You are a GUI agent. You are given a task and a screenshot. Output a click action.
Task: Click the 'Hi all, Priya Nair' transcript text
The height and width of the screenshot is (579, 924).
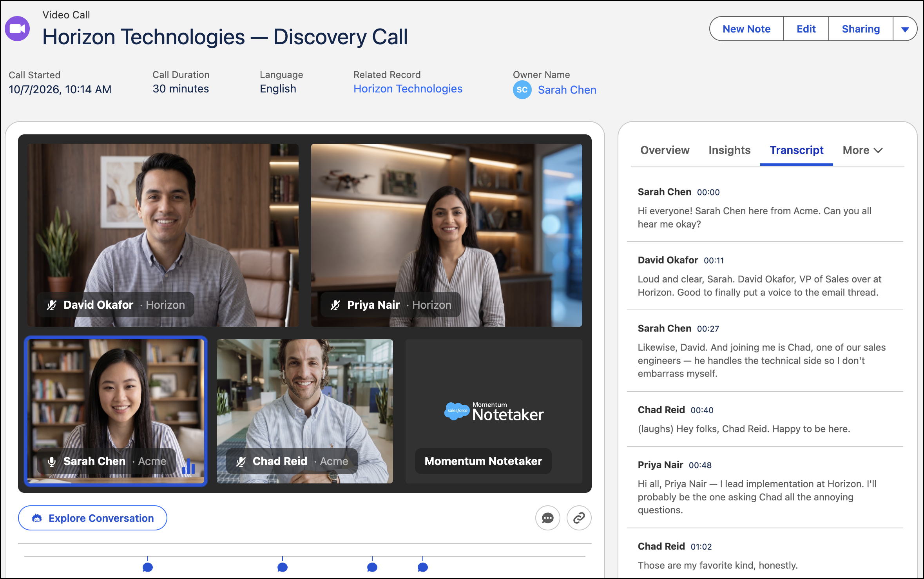(757, 497)
